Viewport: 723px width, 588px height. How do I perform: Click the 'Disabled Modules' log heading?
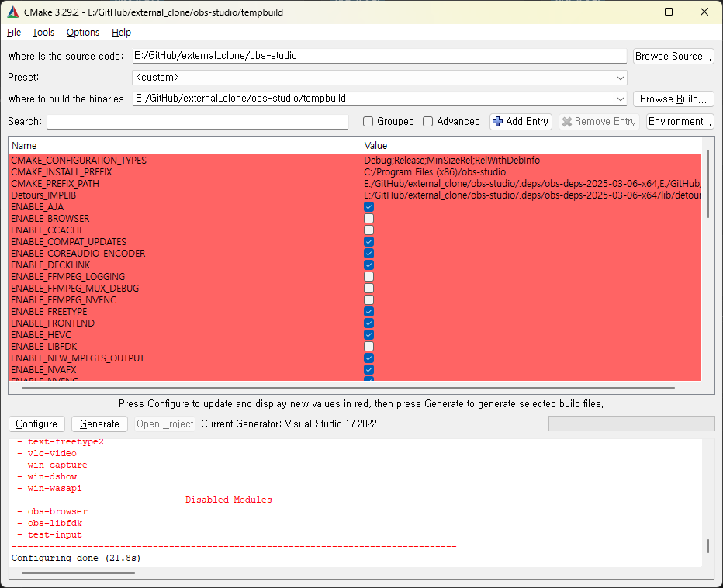(229, 500)
